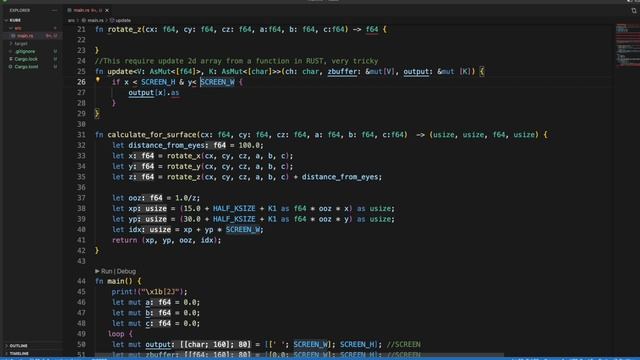Click "rotate_y" call on line 34
Image resolution: width=640 pixels, height=360 pixels.
(184, 167)
